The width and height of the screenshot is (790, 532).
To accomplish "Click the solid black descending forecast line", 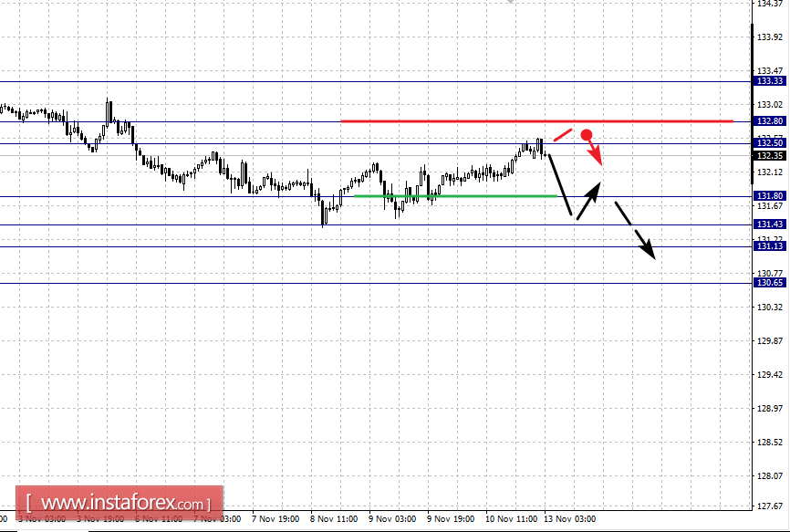I will pyautogui.click(x=561, y=185).
